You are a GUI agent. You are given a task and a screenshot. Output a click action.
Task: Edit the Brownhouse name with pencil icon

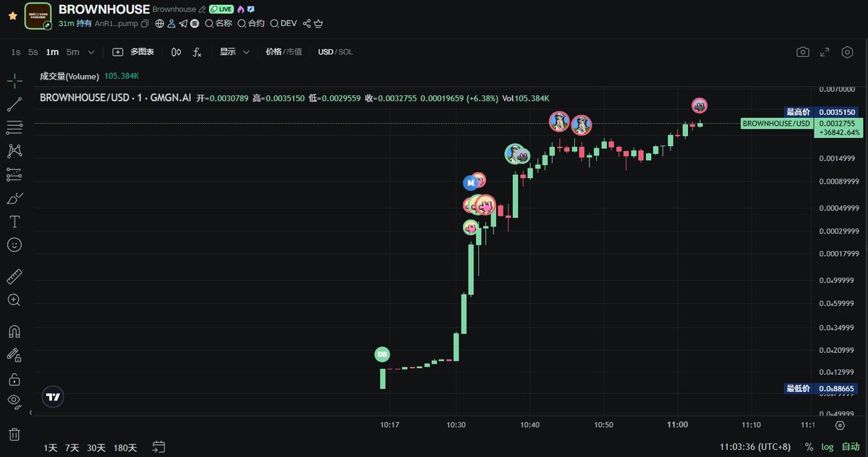(x=203, y=9)
